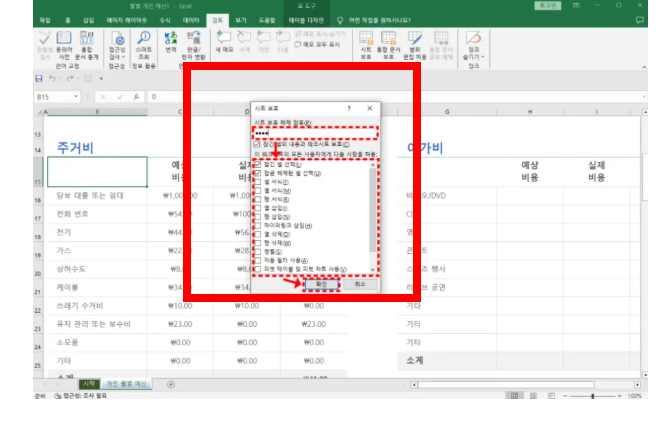The width and height of the screenshot is (666, 445).
Task: Click Protect Workbook (통합 문서 보호) icon
Action: tap(389, 45)
